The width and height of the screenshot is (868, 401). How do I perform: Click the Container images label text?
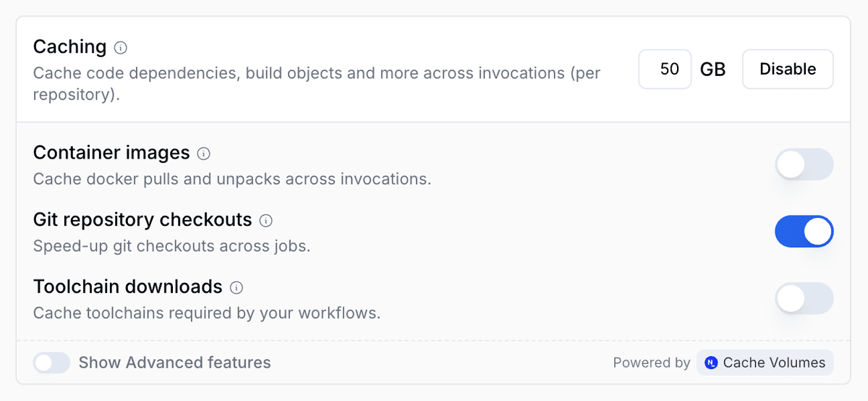coord(111,153)
